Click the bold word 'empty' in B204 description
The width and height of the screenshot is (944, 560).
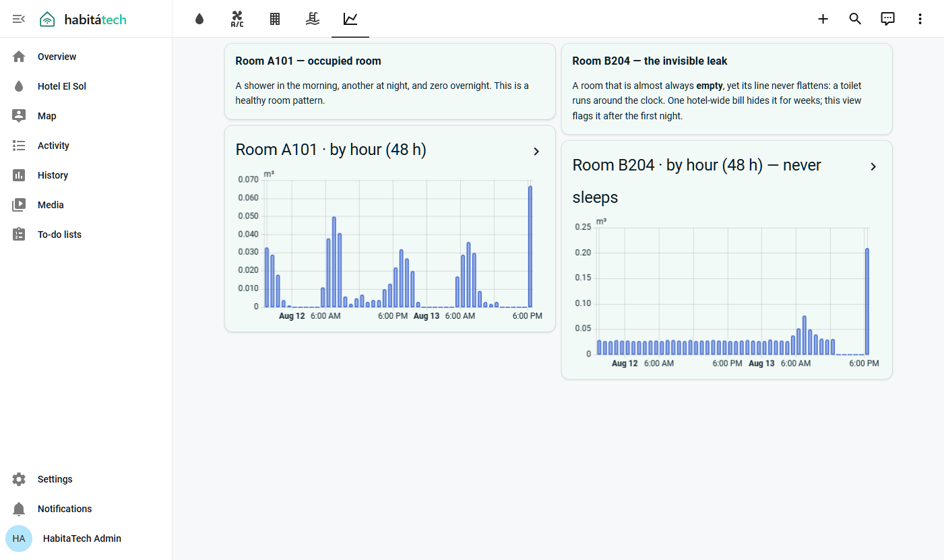(710, 86)
